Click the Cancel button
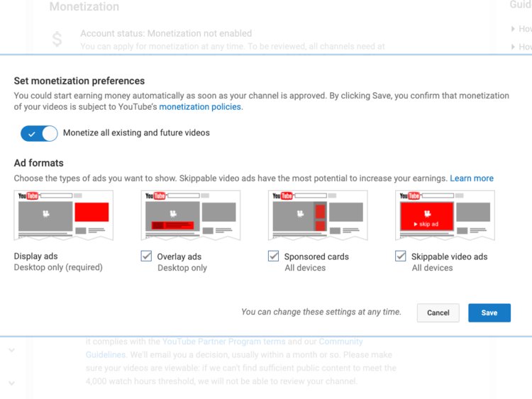 pos(438,313)
